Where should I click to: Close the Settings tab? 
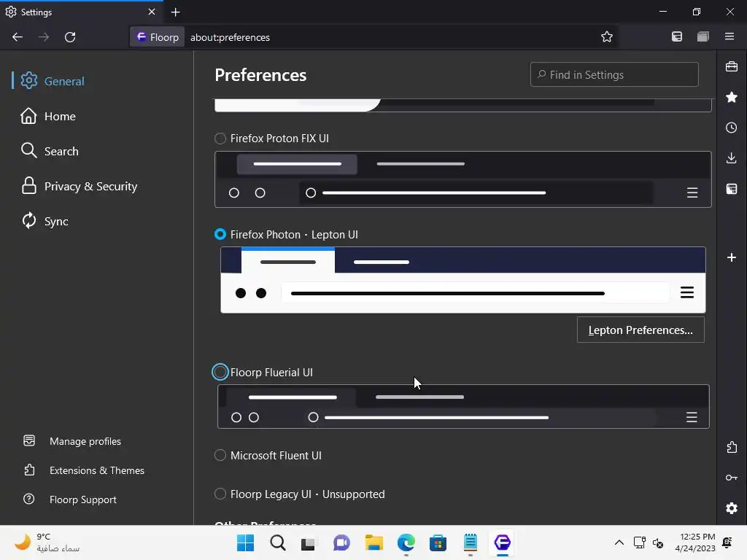[152, 12]
